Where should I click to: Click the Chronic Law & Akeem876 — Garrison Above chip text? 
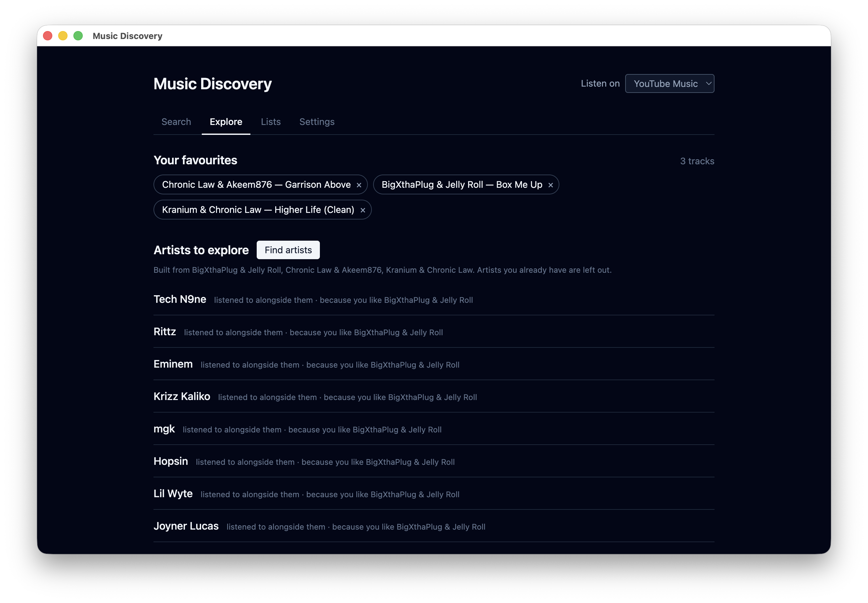(x=256, y=185)
